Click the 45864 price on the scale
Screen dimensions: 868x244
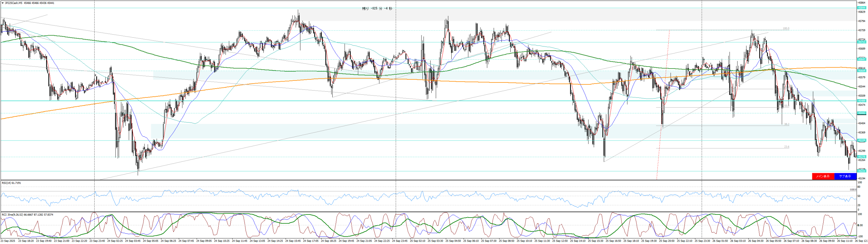pos(862,3)
